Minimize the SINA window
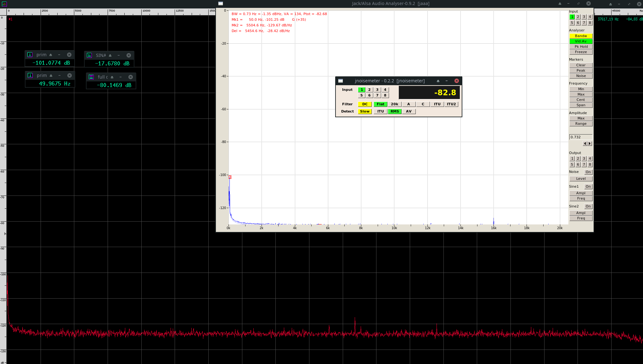 coord(119,55)
